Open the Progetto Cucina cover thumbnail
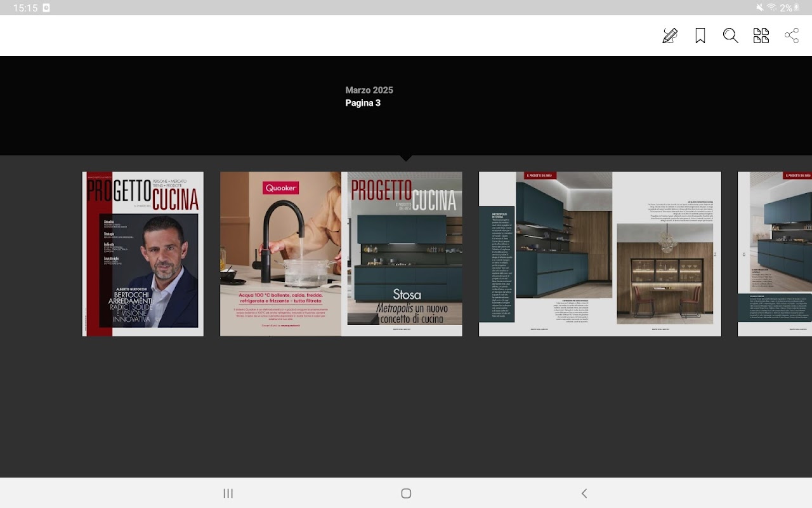 coord(143,254)
